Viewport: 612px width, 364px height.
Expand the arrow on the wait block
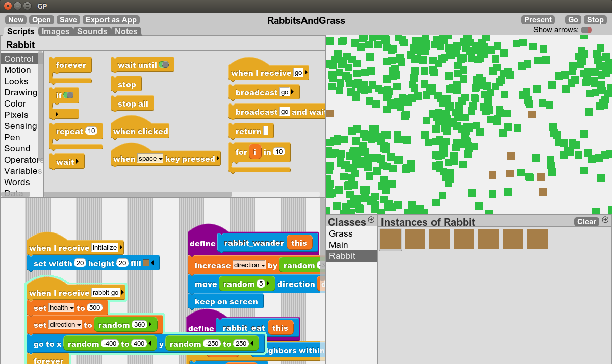78,162
